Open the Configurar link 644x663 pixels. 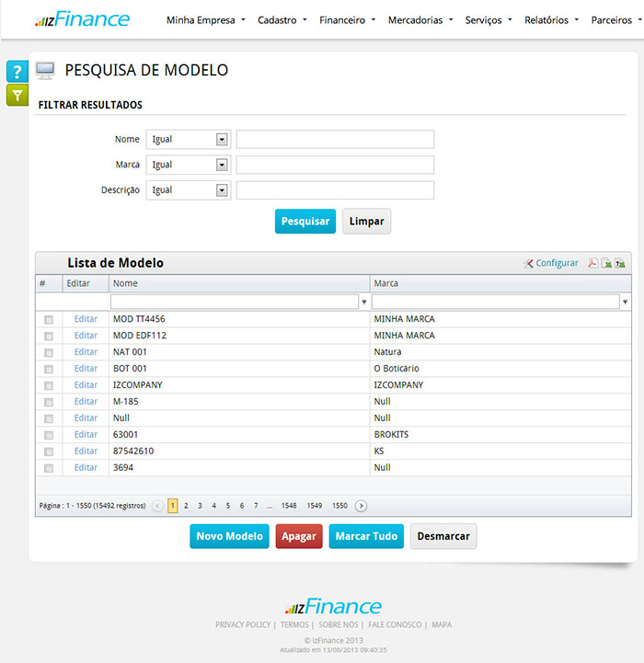click(x=557, y=263)
